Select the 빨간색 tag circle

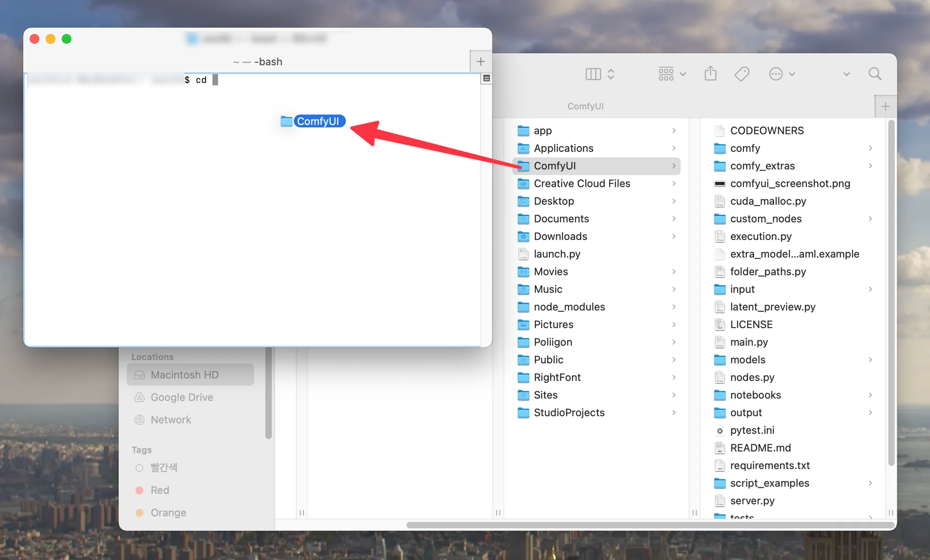(x=139, y=468)
